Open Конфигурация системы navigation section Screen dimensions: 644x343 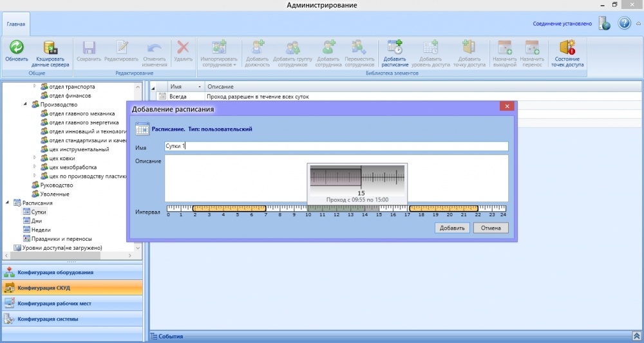[x=72, y=319]
